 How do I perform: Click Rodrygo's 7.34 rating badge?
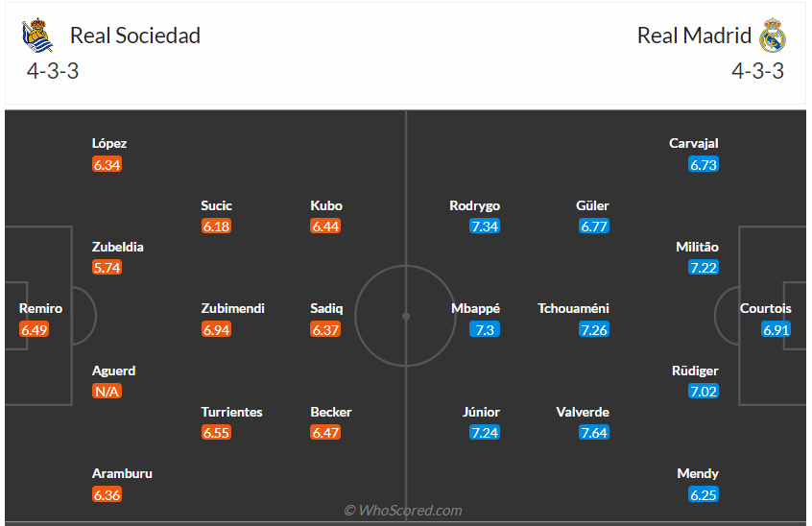click(485, 227)
